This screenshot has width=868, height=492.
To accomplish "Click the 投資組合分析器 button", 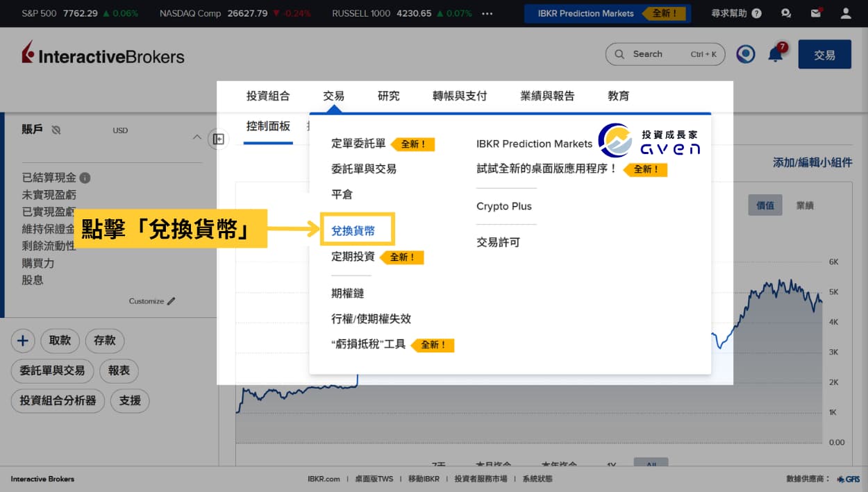I will pos(58,400).
